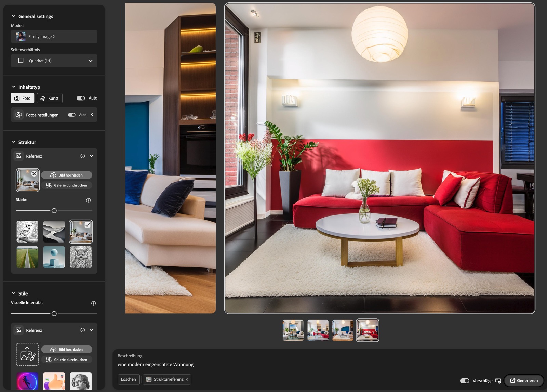Click the empty style reference upload placeholder
The image size is (547, 392).
(27, 354)
